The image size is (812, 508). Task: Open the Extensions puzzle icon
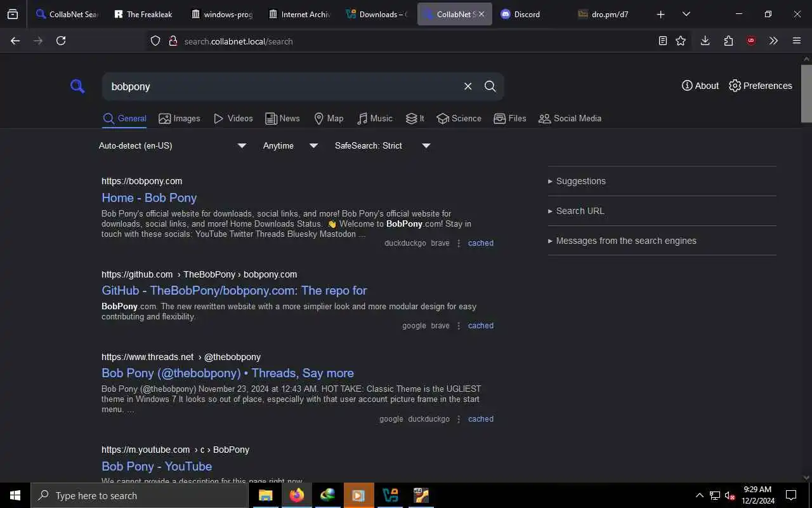tap(728, 41)
